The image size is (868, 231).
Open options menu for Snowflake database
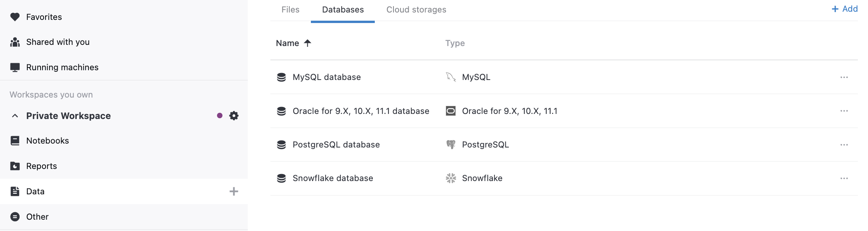[x=844, y=178]
